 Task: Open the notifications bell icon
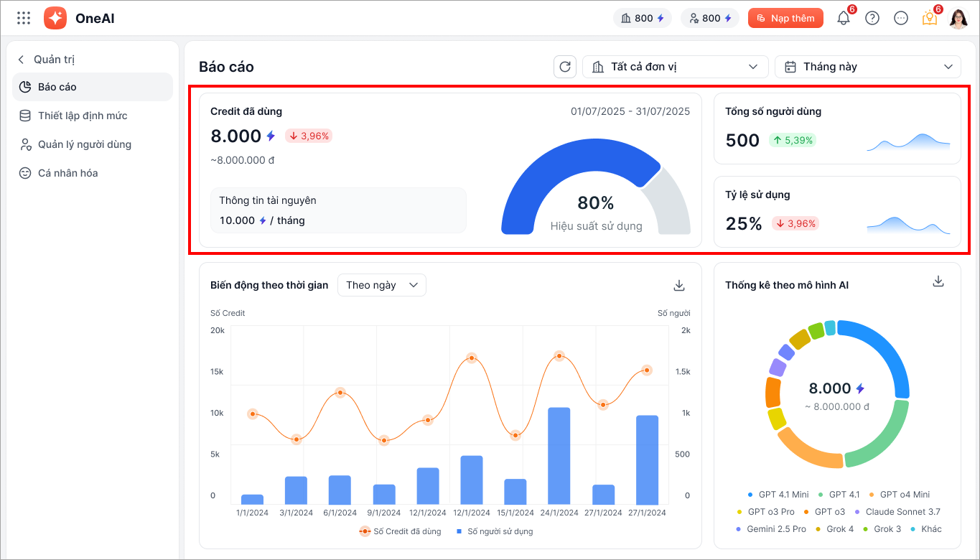click(x=844, y=19)
